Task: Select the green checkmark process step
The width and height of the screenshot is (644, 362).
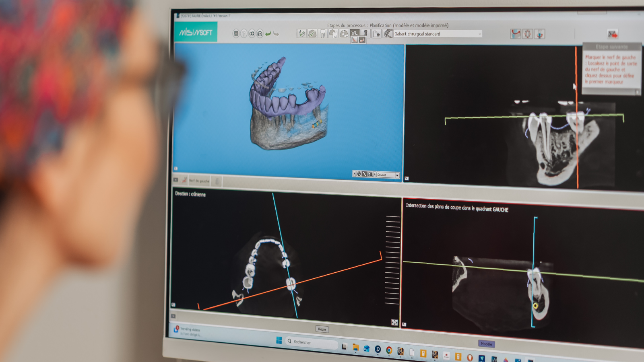Action: 312,34
